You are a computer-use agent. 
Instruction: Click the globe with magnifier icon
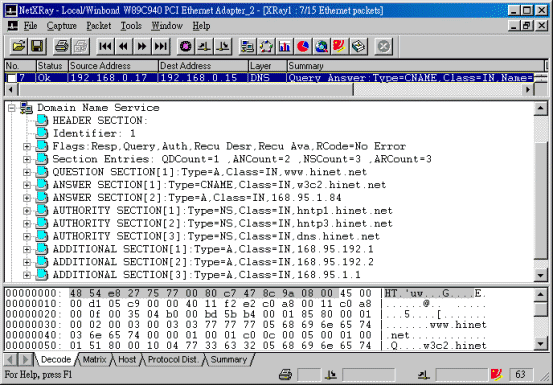[x=321, y=46]
